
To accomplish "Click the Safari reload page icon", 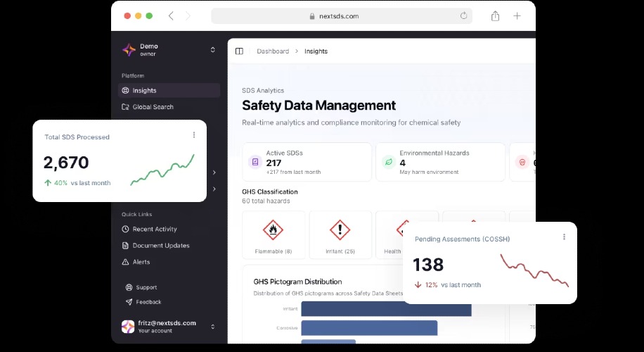I will click(x=463, y=15).
